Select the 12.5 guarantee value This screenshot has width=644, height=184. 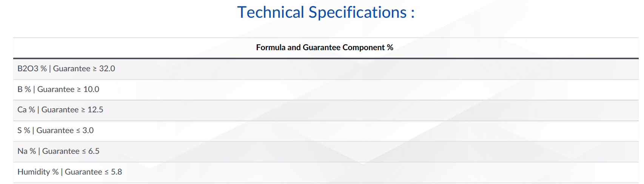point(96,110)
